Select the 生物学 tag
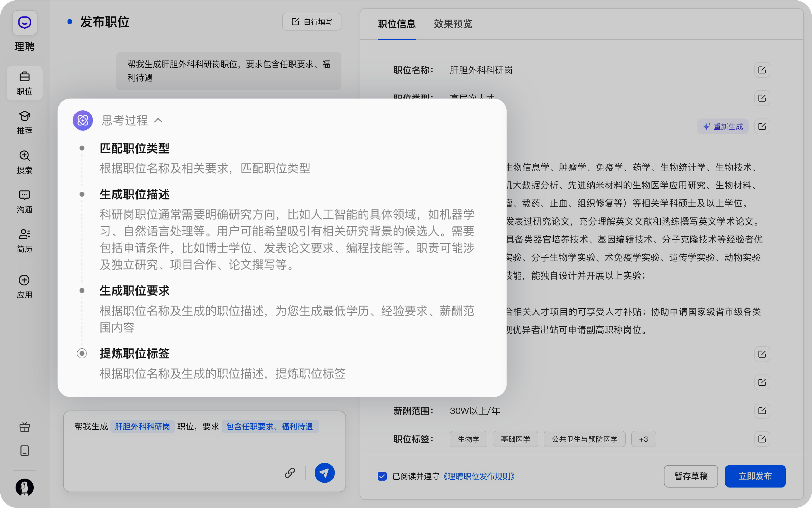Screen dimensions: 812x508 [x=469, y=439]
